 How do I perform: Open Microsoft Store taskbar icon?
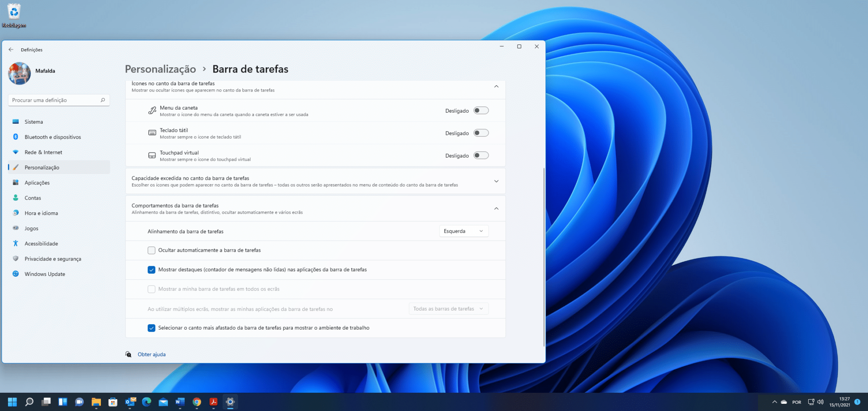113,402
